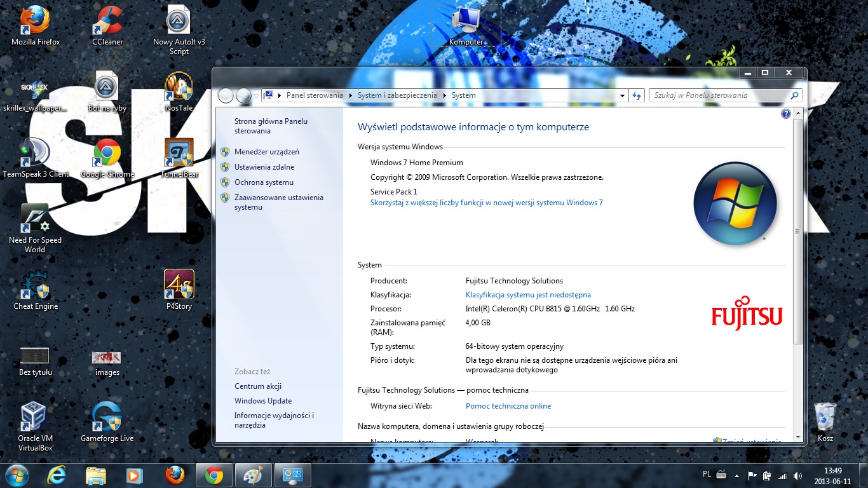868x488 pixels.
Task: Open Windows Media Player from the taskbar
Action: (x=135, y=475)
